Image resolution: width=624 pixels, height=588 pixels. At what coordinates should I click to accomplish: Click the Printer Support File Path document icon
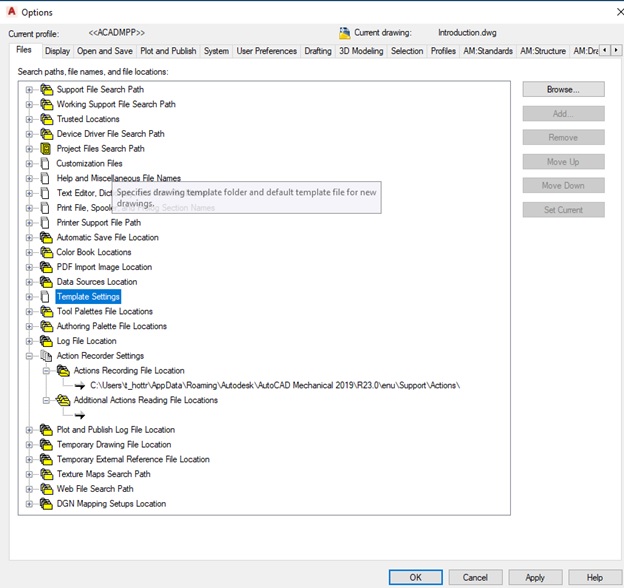click(45, 223)
